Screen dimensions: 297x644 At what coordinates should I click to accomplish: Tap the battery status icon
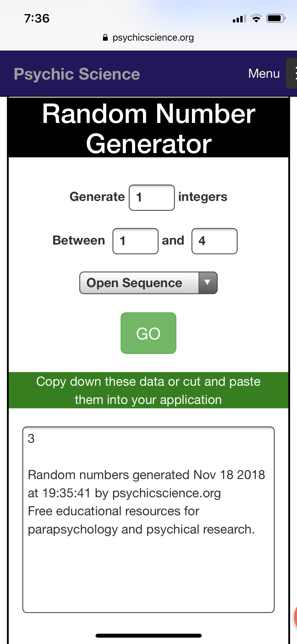pyautogui.click(x=276, y=19)
